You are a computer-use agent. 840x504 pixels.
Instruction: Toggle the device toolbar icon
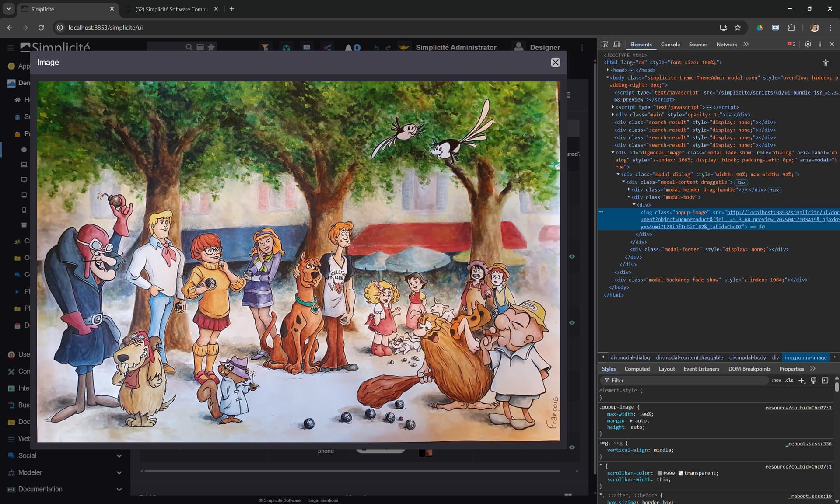coord(617,44)
